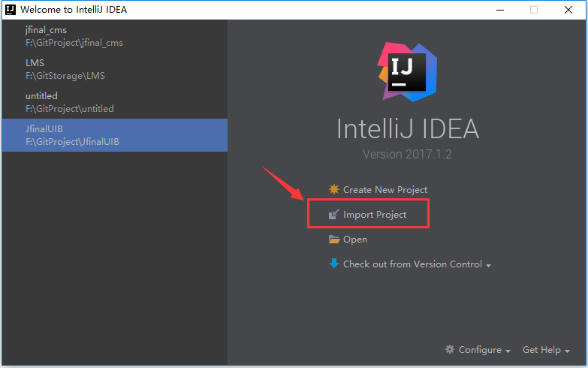Open recent project LMS
588x368 pixels.
coord(114,69)
